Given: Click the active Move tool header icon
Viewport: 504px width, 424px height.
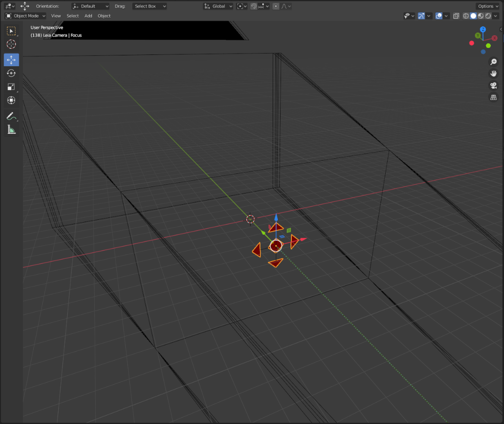Looking at the screenshot, I should pos(25,6).
